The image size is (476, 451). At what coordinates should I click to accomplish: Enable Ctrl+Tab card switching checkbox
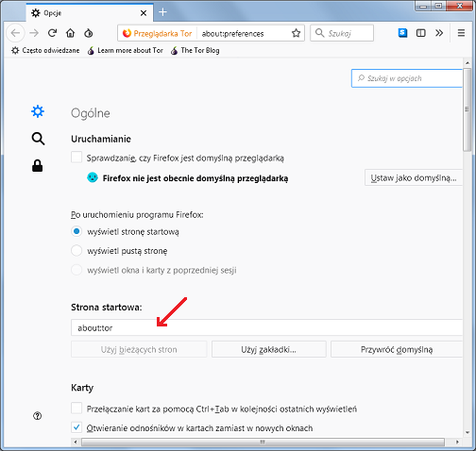tap(76, 409)
